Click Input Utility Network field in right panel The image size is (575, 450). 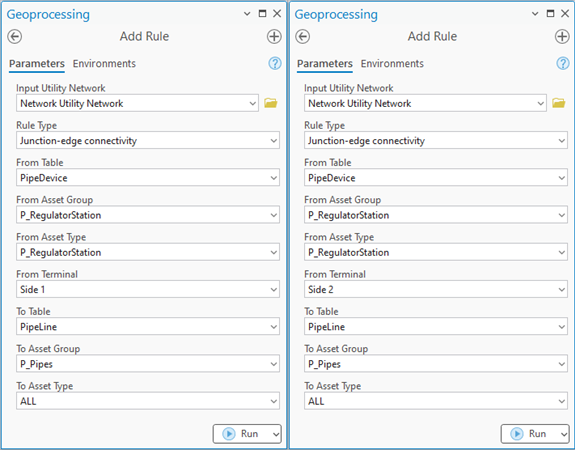(425, 103)
